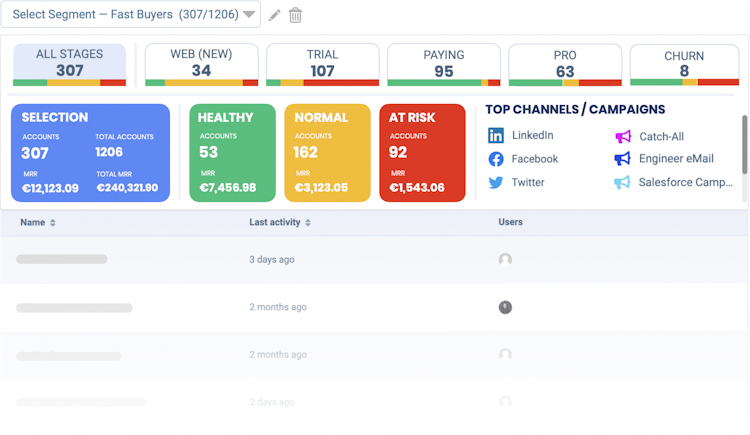The height and width of the screenshot is (435, 750).
Task: Click the trash delete segment icon
Action: click(x=295, y=15)
